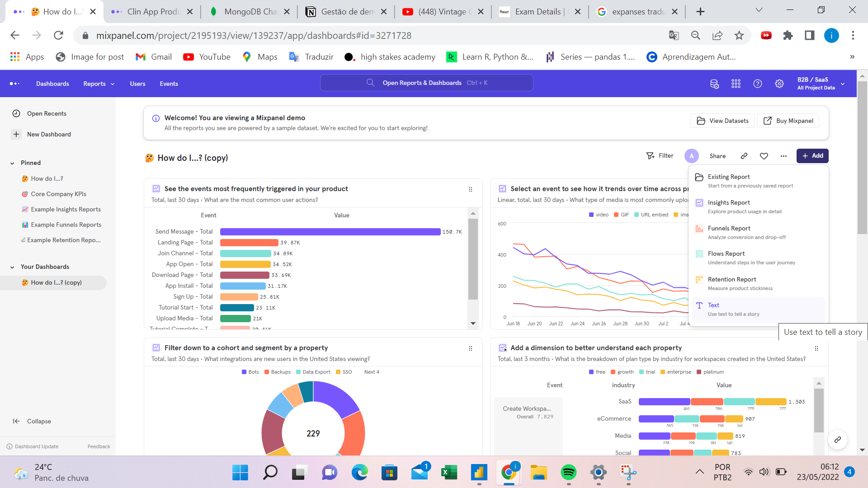Click user avatar A next to Share

[692, 156]
